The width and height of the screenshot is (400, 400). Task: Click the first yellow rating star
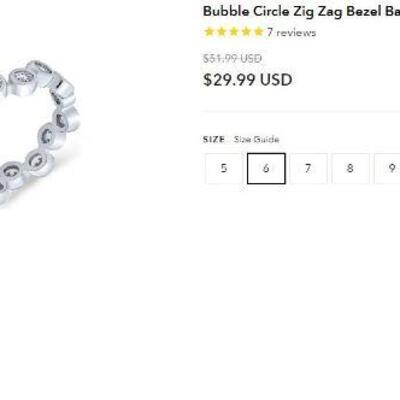coord(209,32)
